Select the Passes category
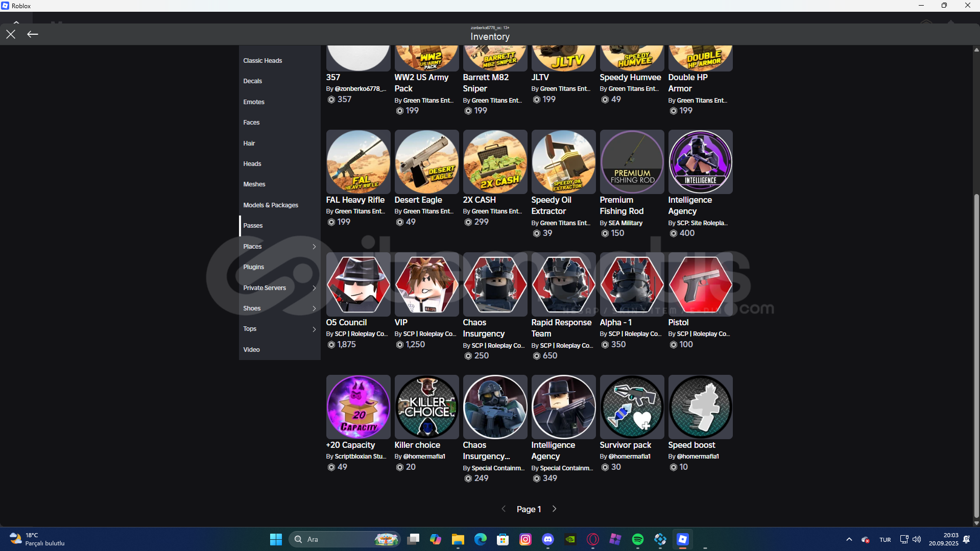980x551 pixels. tap(280, 226)
